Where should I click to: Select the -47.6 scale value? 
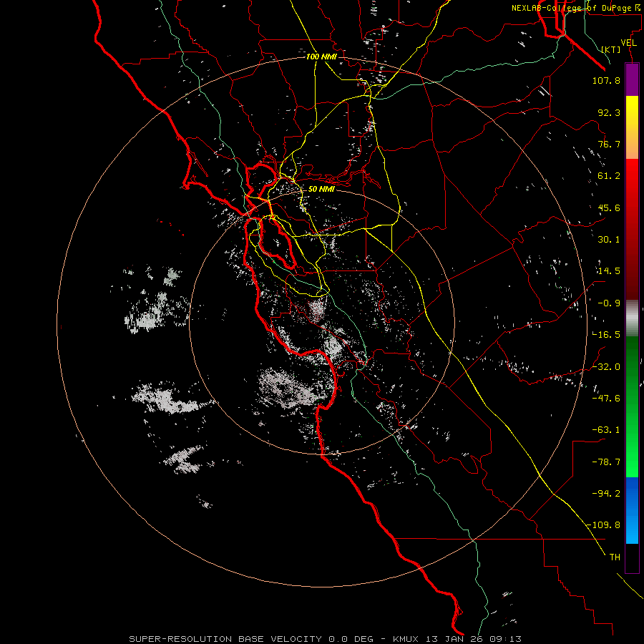(606, 399)
